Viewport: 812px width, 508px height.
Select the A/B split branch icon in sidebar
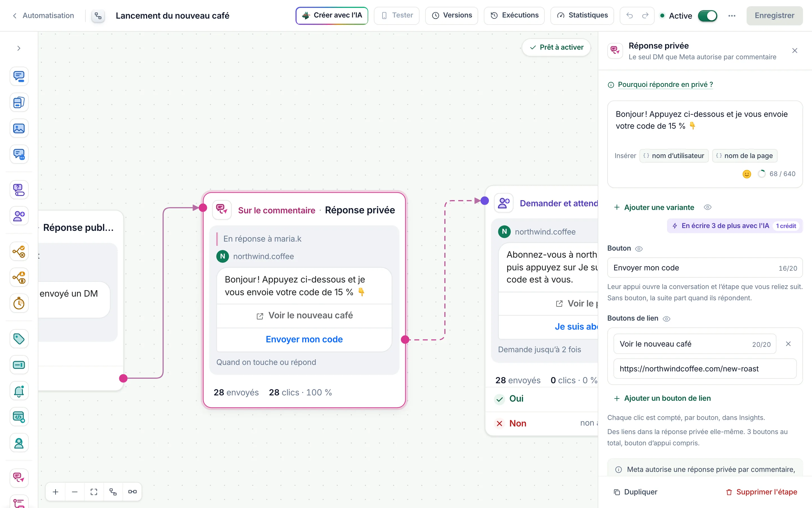tap(19, 277)
